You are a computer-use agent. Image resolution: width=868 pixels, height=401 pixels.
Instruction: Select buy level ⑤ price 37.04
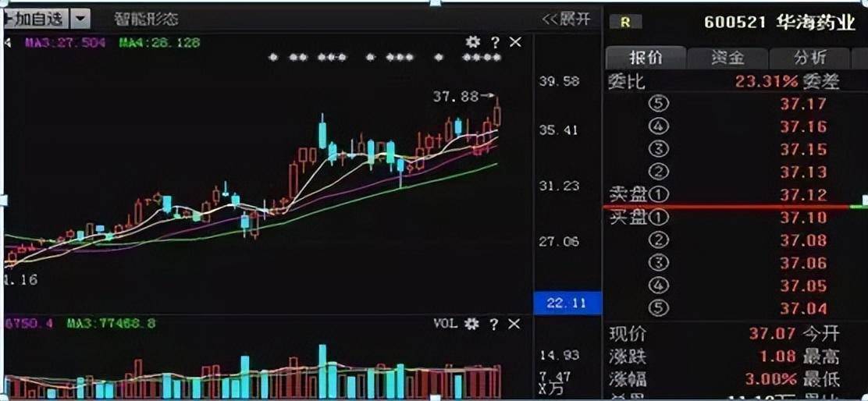[x=803, y=309]
